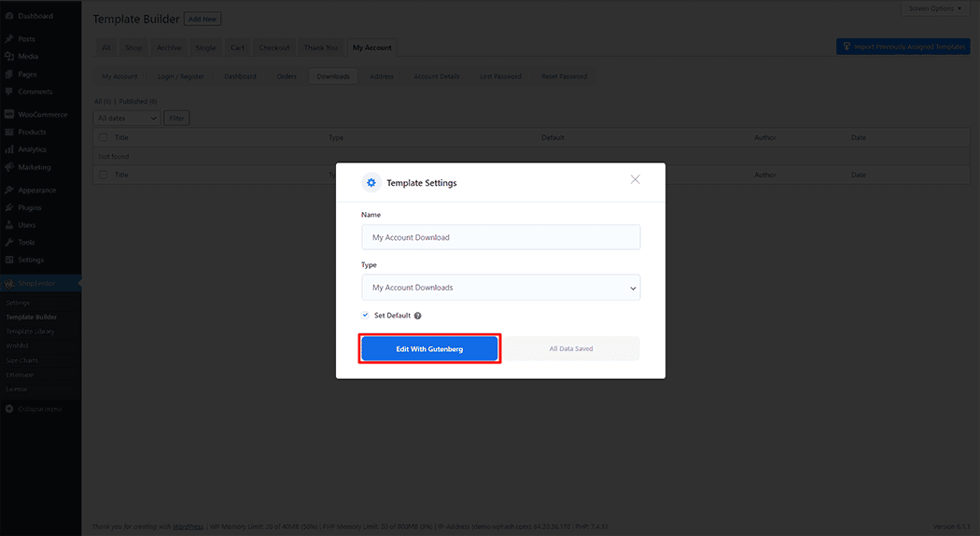
Task: Click the Analytics bar chart icon
Action: pyautogui.click(x=9, y=149)
